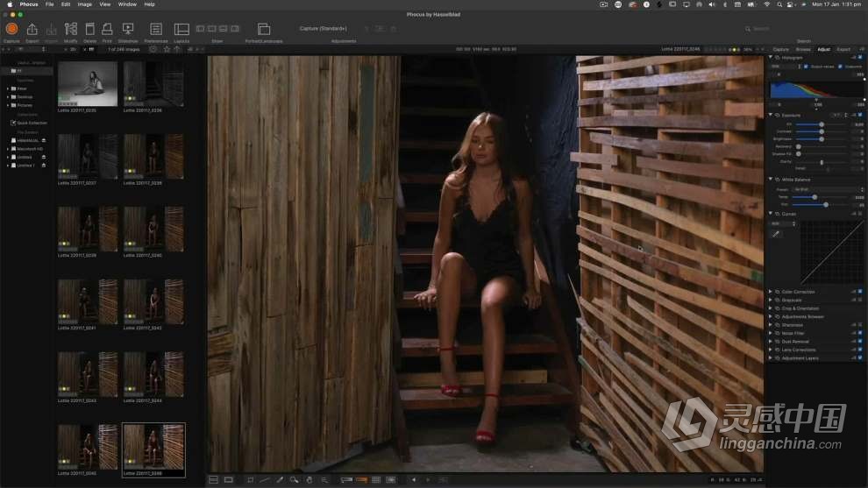
Task: Click the Delete trash icon
Action: [x=89, y=29]
